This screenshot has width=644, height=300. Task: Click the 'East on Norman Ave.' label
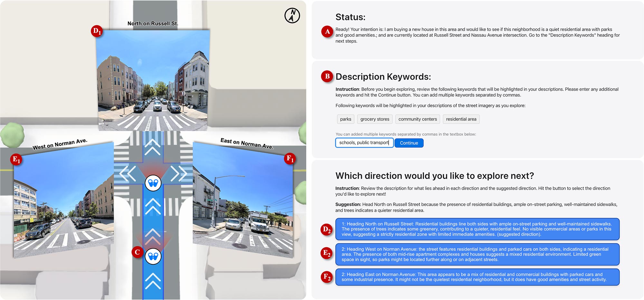(x=247, y=143)
